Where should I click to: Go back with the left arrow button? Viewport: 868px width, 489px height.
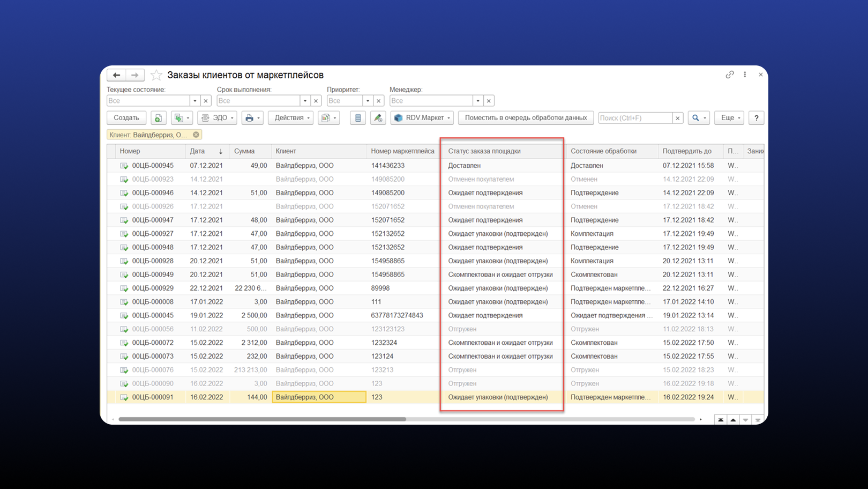pyautogui.click(x=116, y=75)
